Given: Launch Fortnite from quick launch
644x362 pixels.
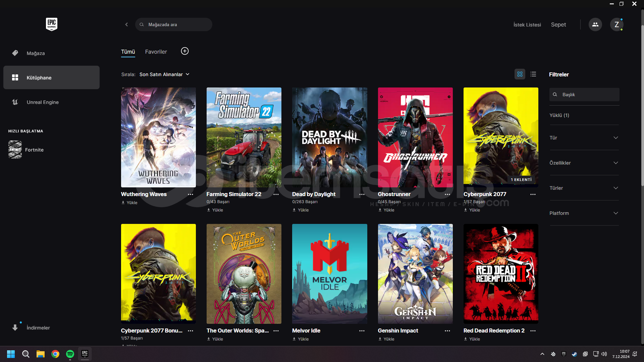Looking at the screenshot, I should [x=26, y=149].
